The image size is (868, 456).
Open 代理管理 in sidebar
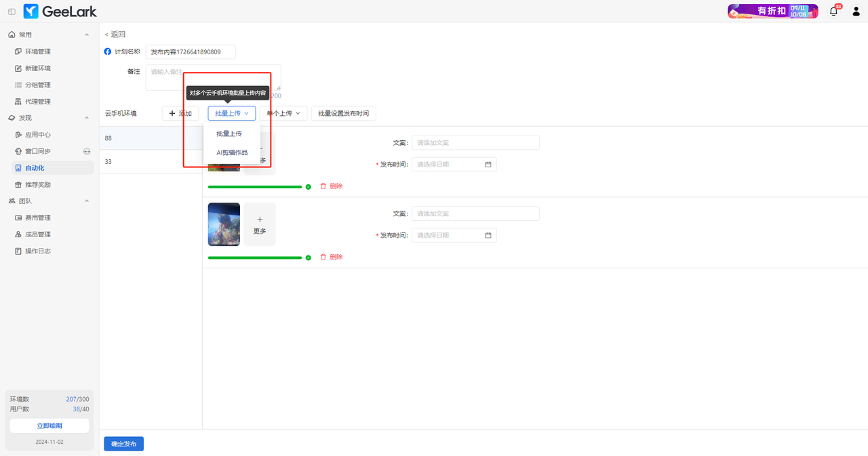coord(38,102)
